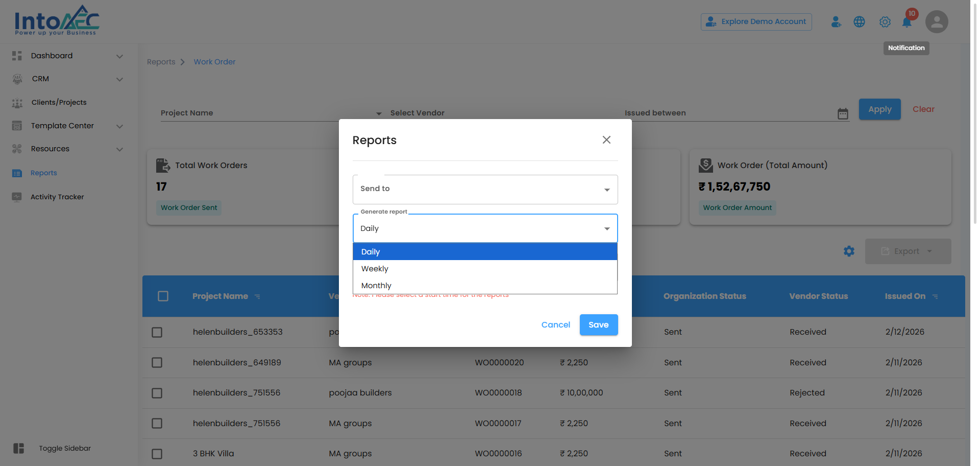Click the language globe icon

859,22
